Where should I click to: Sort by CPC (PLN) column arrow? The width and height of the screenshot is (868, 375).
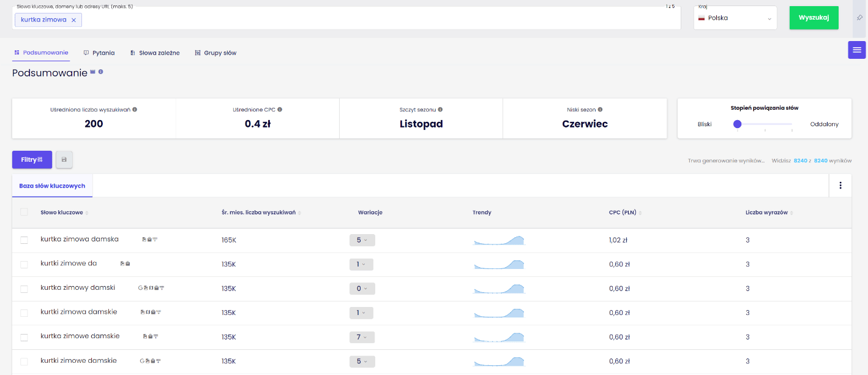tap(640, 213)
